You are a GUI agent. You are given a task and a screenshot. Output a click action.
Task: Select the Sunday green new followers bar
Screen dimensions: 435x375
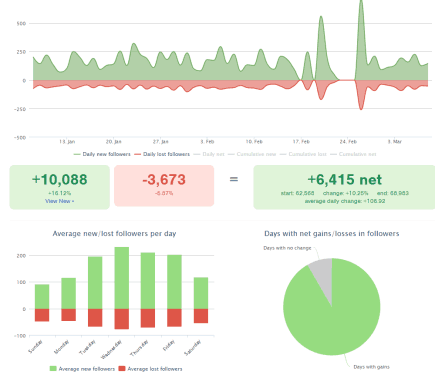(42, 297)
